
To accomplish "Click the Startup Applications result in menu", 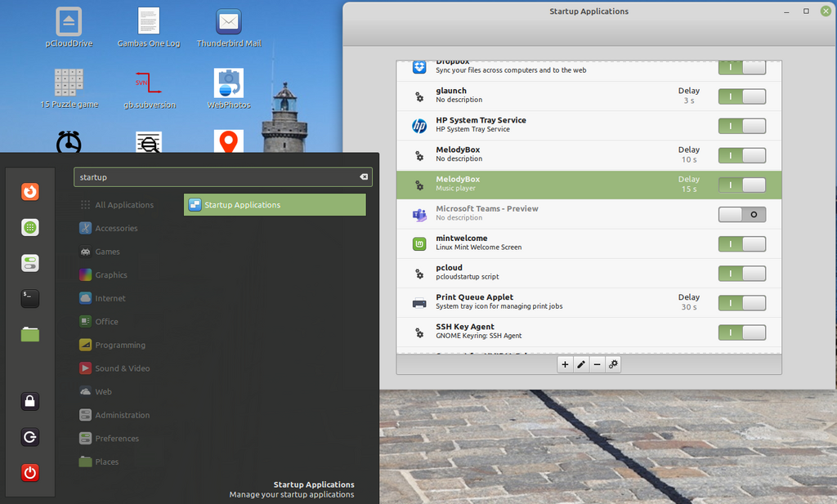I will [x=275, y=205].
